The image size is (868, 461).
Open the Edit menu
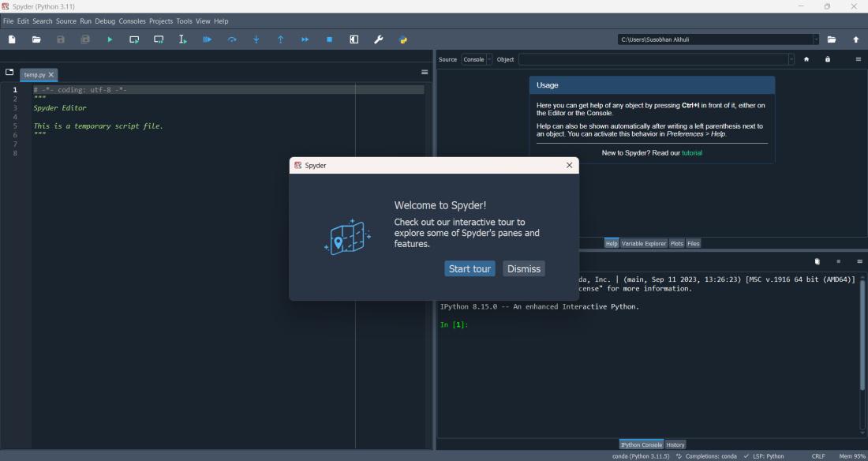pos(23,21)
